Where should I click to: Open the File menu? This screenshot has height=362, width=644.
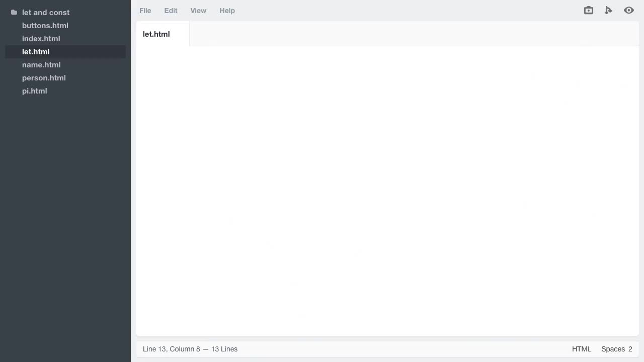[x=145, y=11]
